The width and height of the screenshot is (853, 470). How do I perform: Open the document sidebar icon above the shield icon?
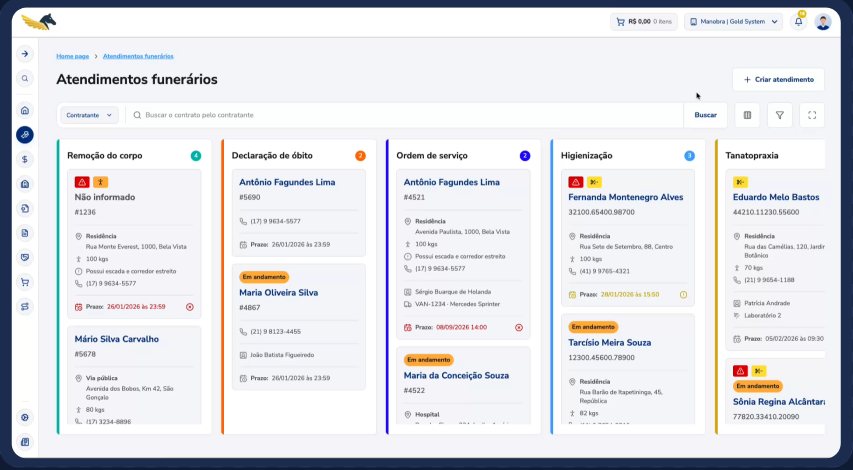pos(24,233)
